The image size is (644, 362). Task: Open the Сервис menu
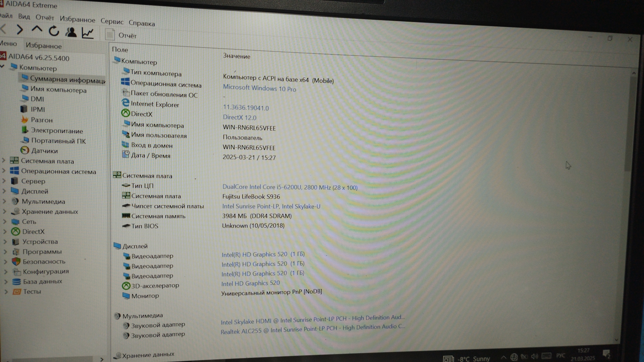coord(112,21)
